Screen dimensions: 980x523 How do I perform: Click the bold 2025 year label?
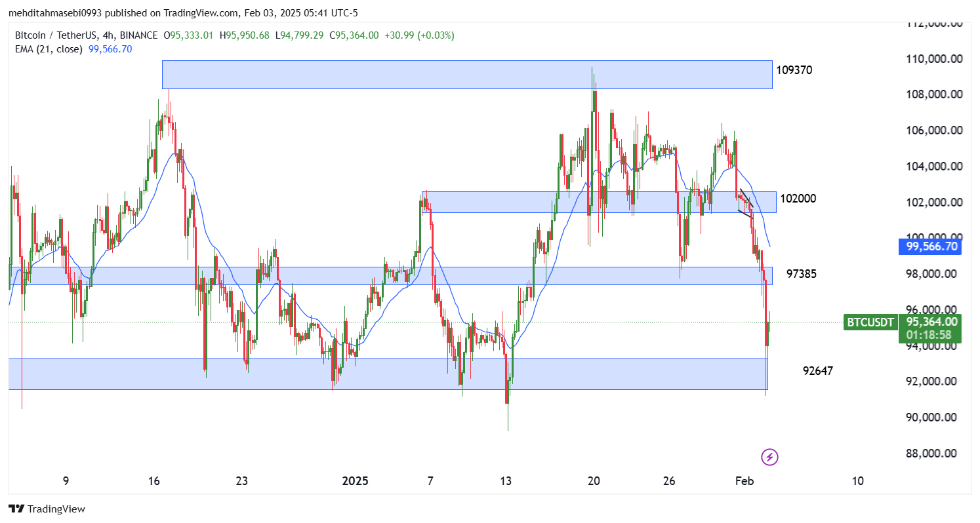356,481
